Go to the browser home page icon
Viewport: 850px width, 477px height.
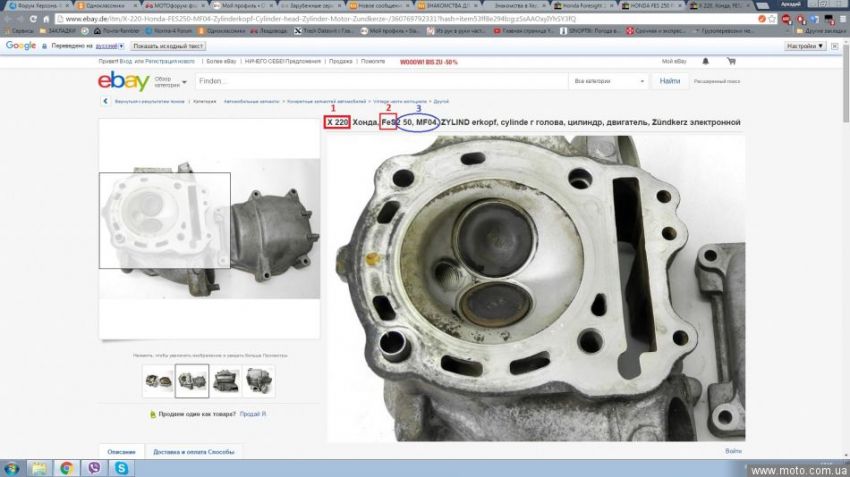[46, 19]
